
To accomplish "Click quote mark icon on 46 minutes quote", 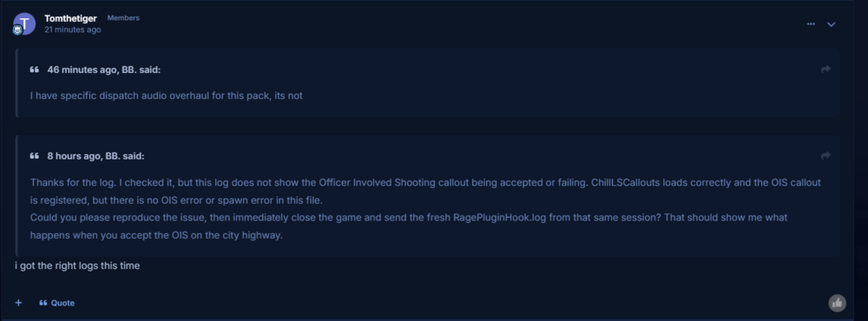I will (x=35, y=69).
